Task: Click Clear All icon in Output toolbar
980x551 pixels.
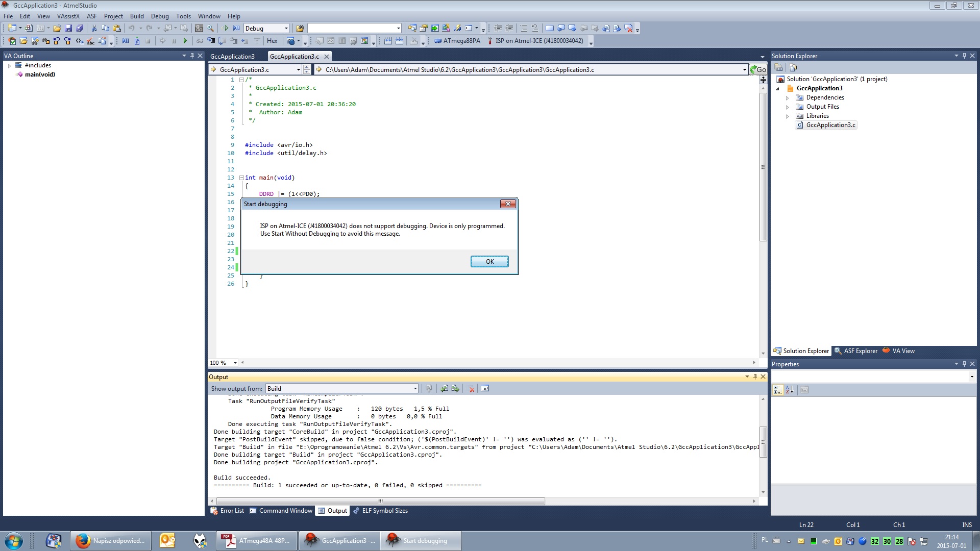Action: tap(470, 389)
